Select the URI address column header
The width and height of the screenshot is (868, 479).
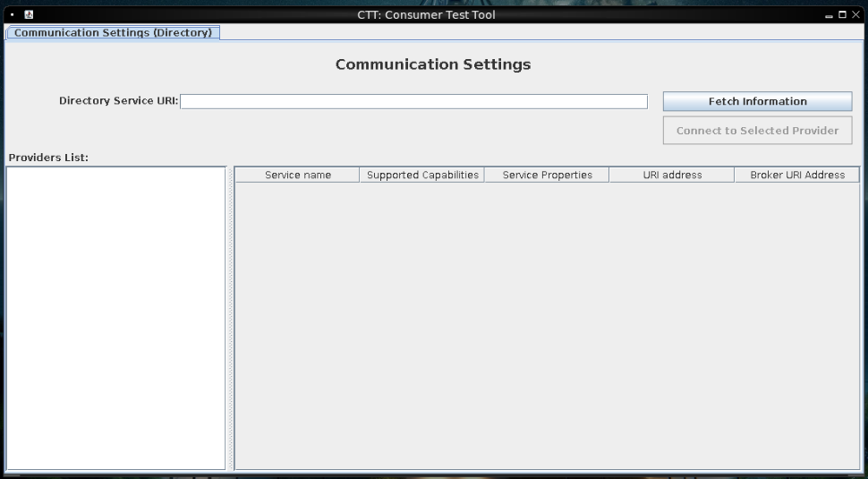pyautogui.click(x=672, y=175)
